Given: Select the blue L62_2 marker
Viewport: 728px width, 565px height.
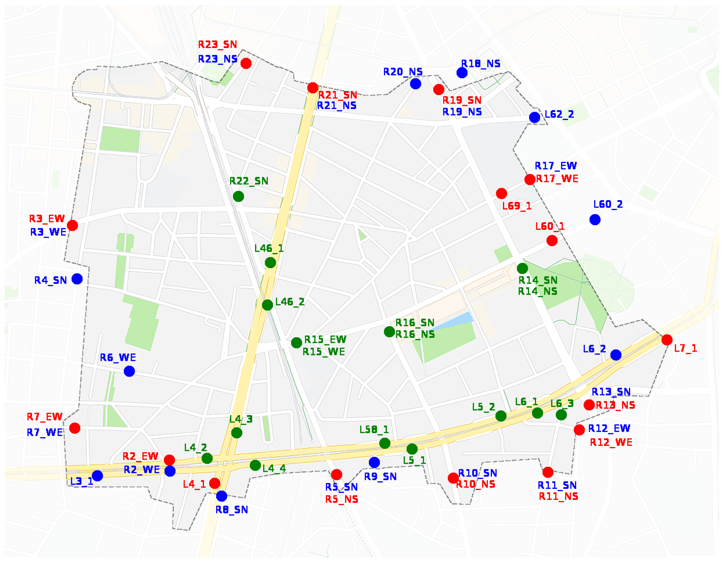Looking at the screenshot, I should (x=534, y=117).
